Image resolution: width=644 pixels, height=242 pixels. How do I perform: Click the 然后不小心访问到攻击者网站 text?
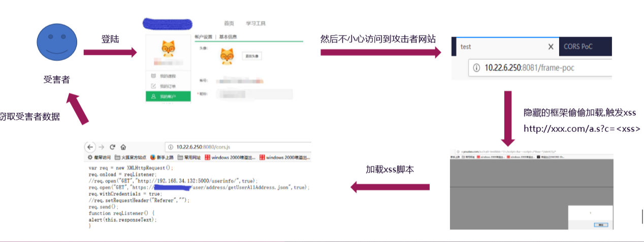click(378, 39)
